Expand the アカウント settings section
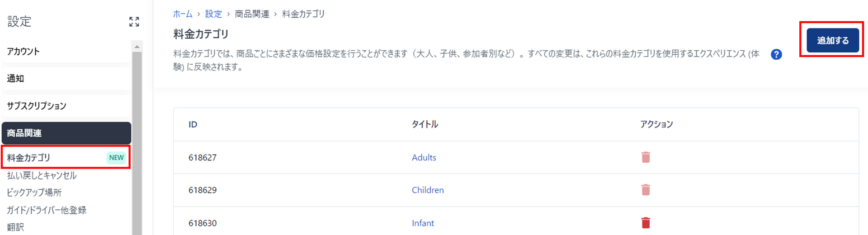868x235 pixels. point(66,52)
